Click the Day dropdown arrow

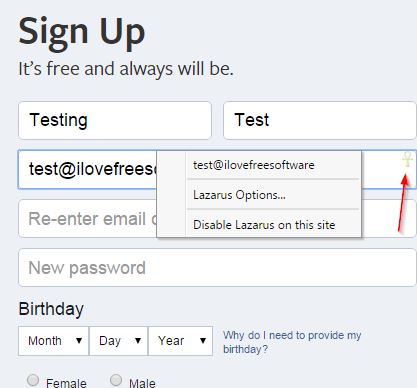[138, 341]
